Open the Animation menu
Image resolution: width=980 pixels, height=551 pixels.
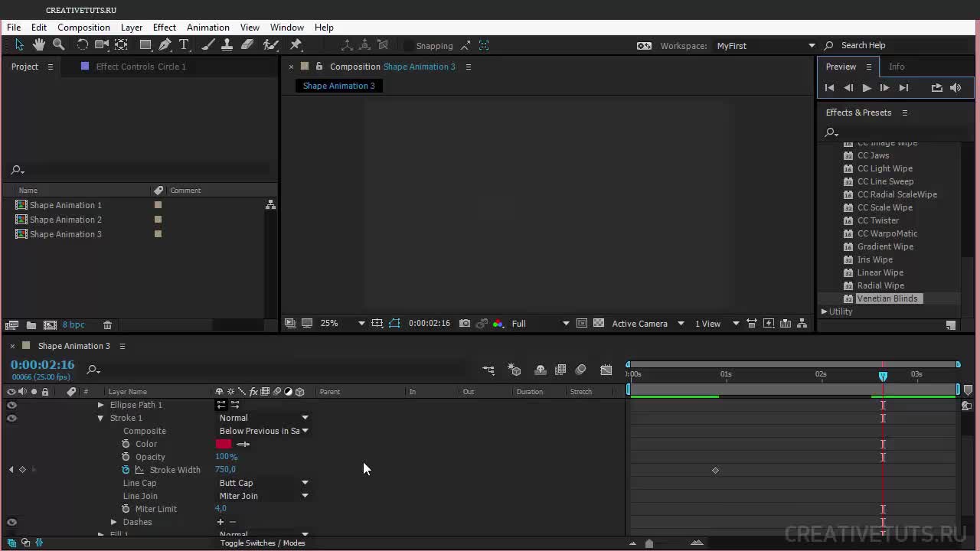208,28
